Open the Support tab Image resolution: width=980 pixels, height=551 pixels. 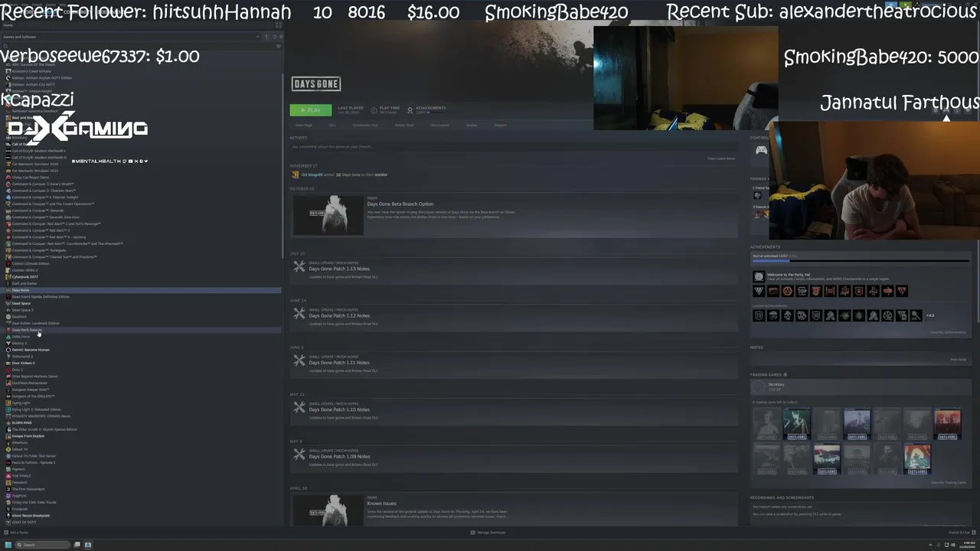click(500, 126)
